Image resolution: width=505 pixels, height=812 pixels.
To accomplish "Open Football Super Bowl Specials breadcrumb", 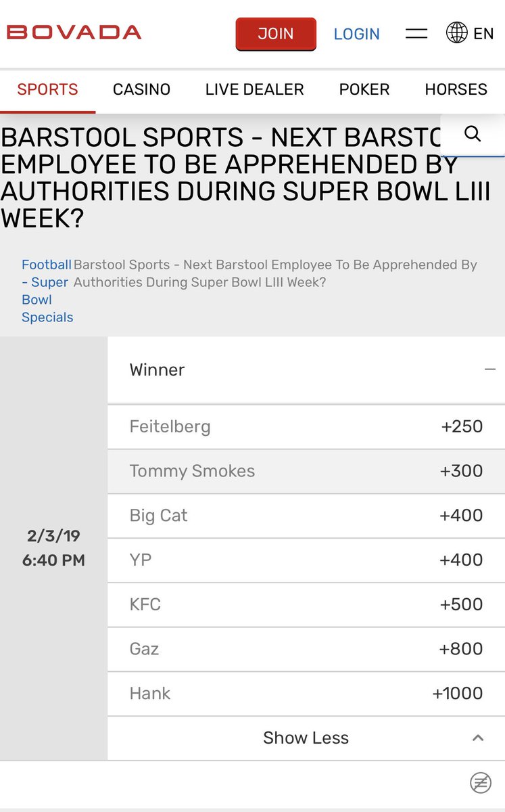I will tap(47, 291).
